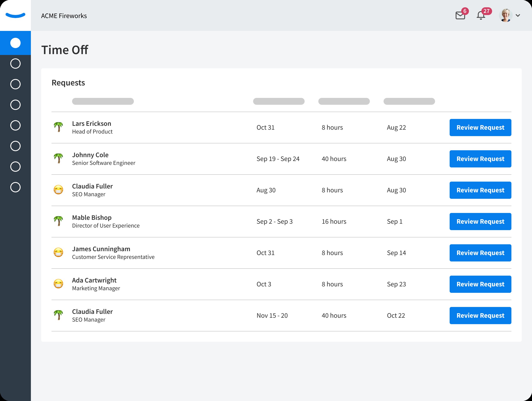The height and width of the screenshot is (401, 532).
Task: Click the user avatar photo
Action: click(x=505, y=16)
